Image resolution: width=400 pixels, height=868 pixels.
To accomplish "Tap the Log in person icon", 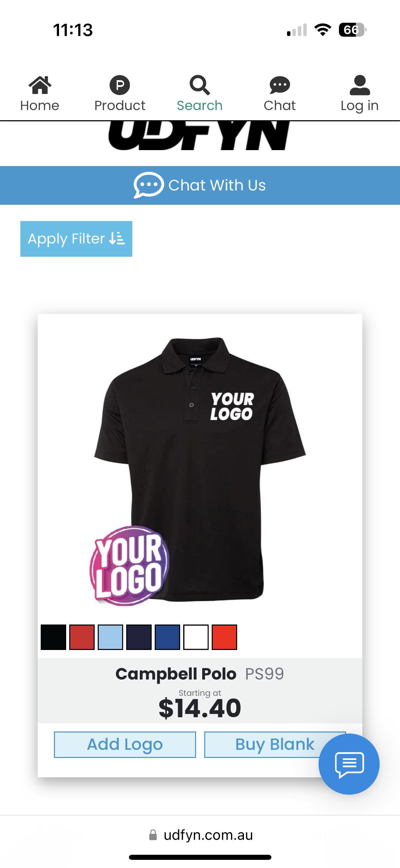I will pos(360,85).
